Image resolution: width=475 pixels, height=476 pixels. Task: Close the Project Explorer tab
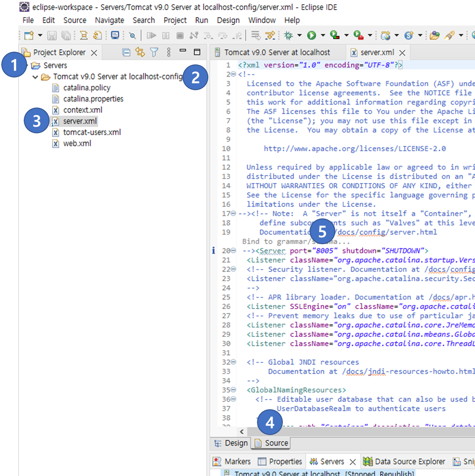click(94, 53)
